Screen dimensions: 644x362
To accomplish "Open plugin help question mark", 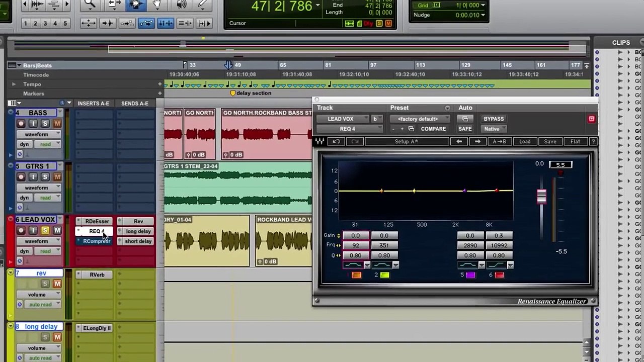I will click(x=593, y=142).
